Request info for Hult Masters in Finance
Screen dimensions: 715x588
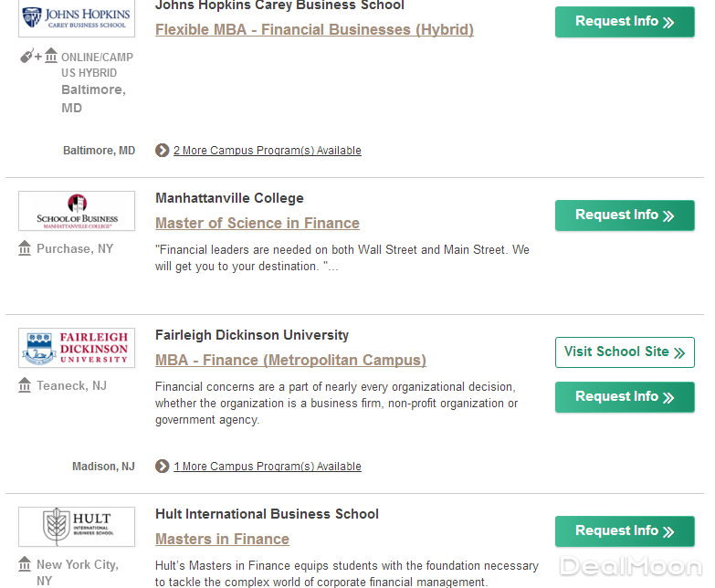(x=625, y=531)
